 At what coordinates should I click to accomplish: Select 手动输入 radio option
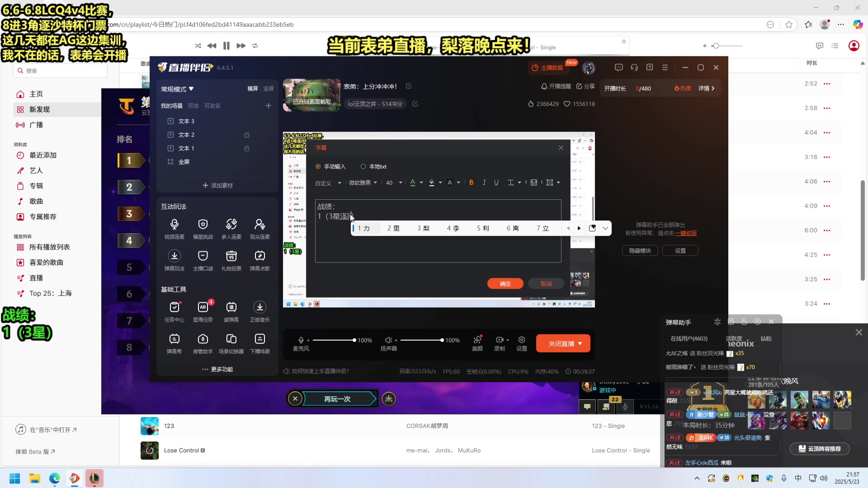pos(330,167)
